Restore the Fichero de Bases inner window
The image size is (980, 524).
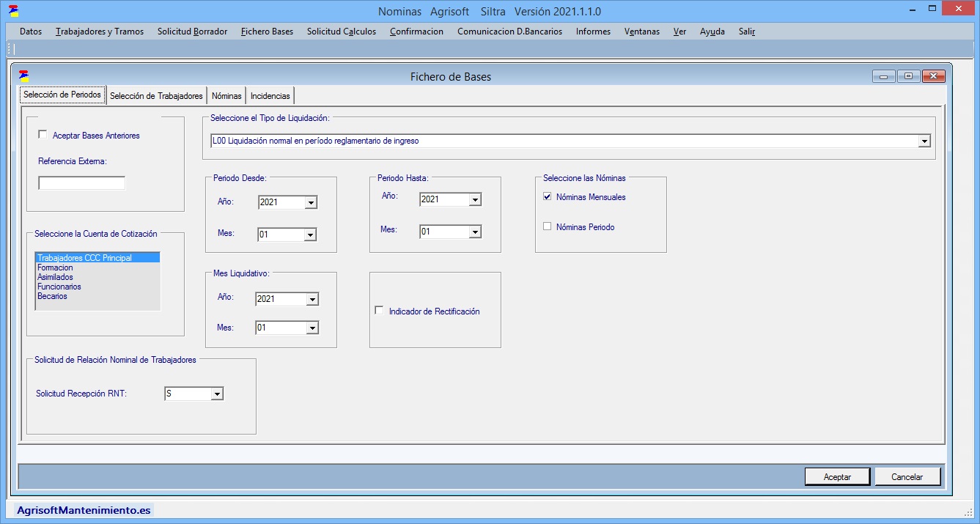[x=908, y=76]
